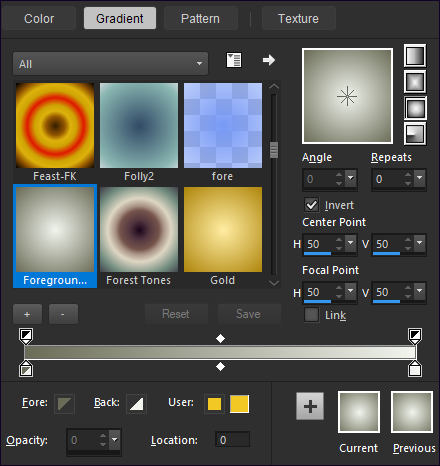Image resolution: width=440 pixels, height=466 pixels.
Task: Select the Rectangular gradient style icon
Action: click(x=415, y=81)
